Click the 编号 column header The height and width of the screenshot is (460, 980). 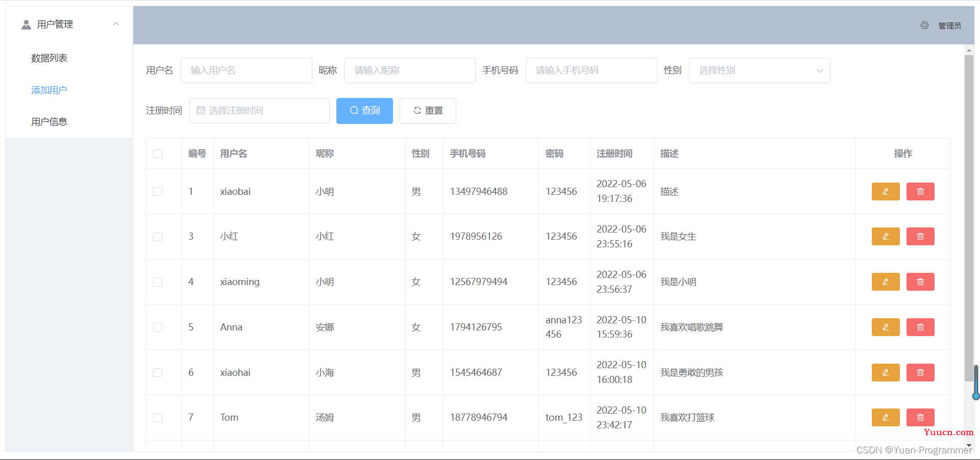(x=197, y=154)
